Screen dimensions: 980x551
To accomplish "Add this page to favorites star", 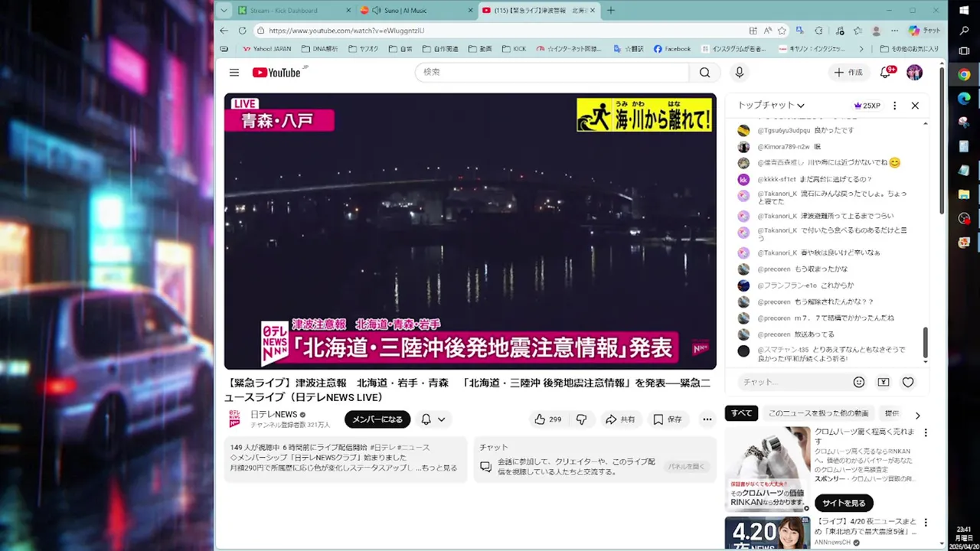I will [782, 31].
